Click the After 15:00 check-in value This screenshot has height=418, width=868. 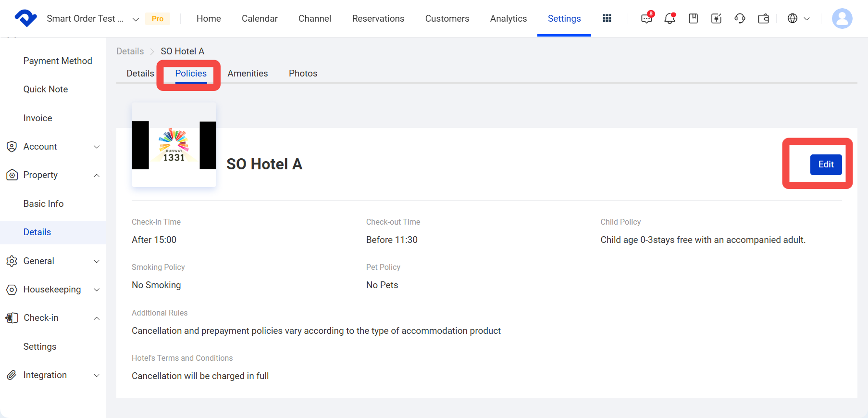154,240
